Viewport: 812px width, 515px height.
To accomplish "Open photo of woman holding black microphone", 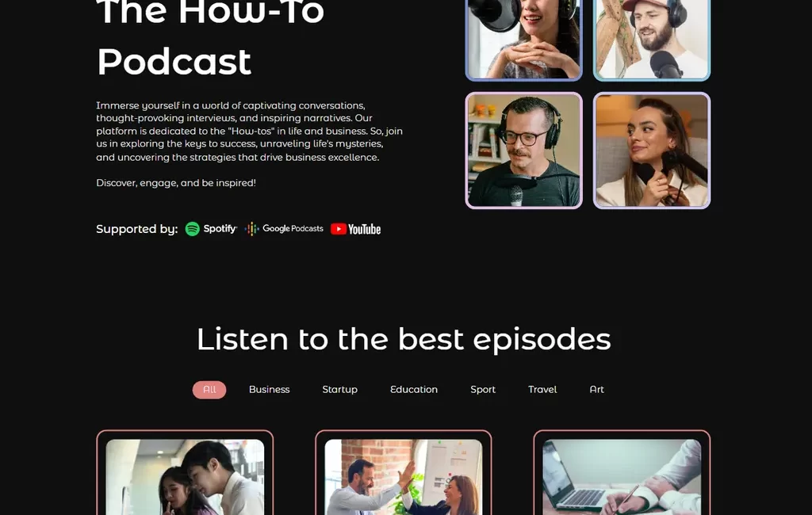I will click(652, 151).
